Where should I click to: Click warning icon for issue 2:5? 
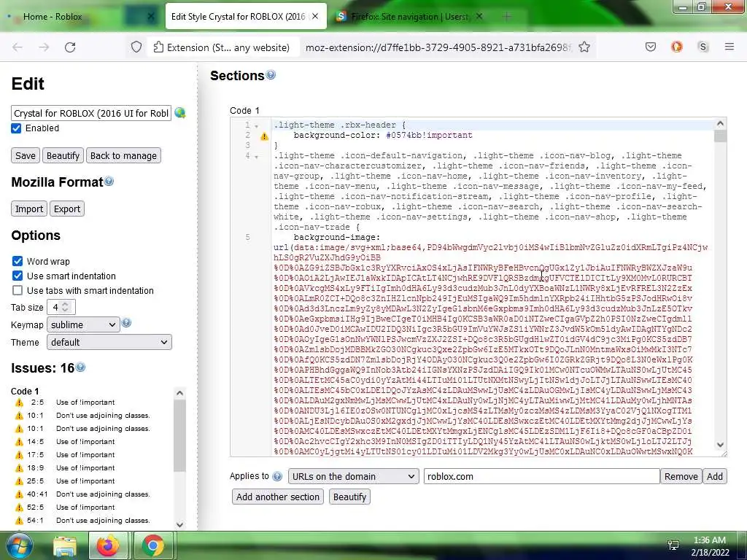[19, 402]
